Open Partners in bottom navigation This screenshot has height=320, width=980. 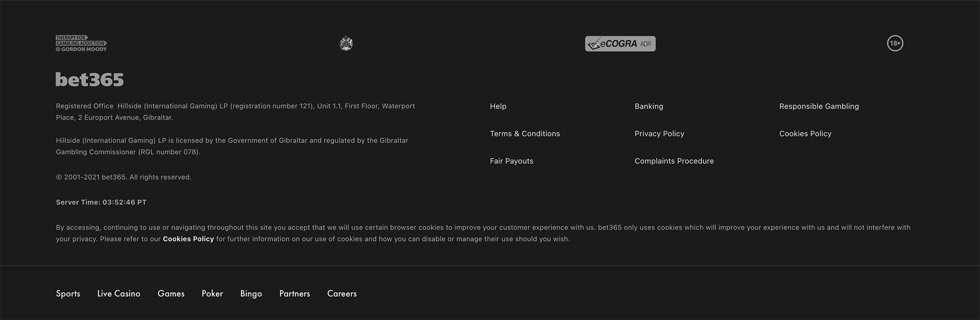tap(294, 294)
